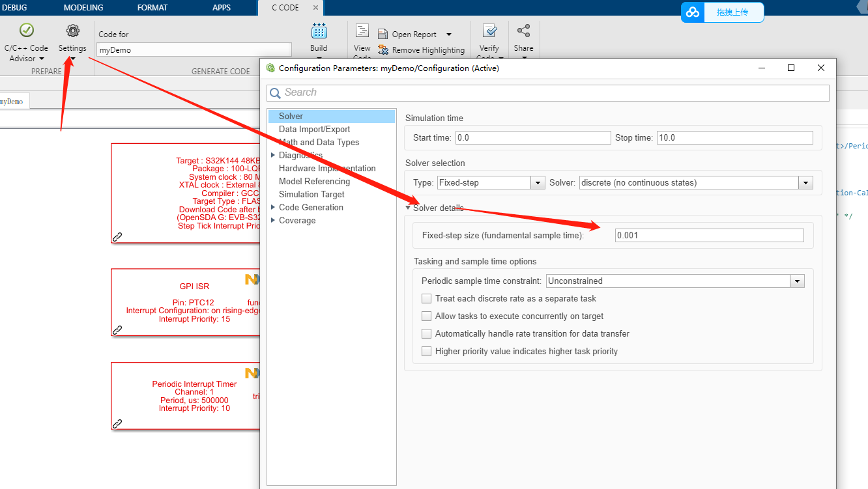
Task: Click the link icon on Target configuration block
Action: [117, 237]
